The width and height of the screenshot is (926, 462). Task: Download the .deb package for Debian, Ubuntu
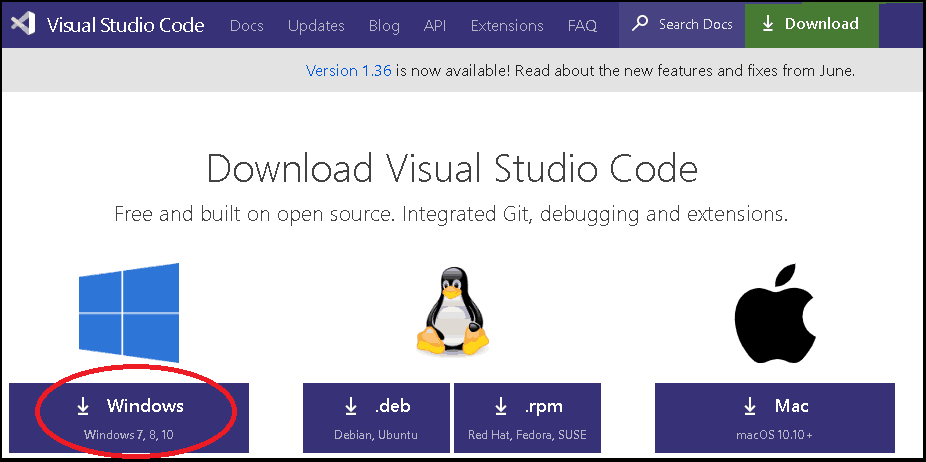(376, 418)
